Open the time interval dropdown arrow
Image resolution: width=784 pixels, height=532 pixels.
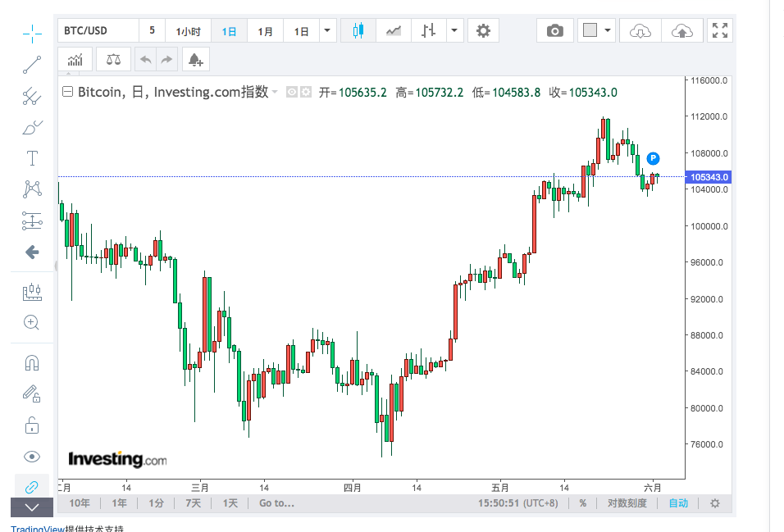coord(328,31)
